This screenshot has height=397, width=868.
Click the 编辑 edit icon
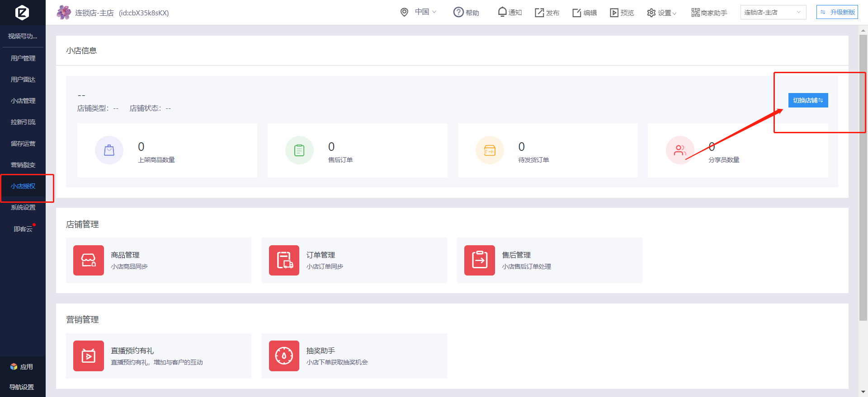577,13
